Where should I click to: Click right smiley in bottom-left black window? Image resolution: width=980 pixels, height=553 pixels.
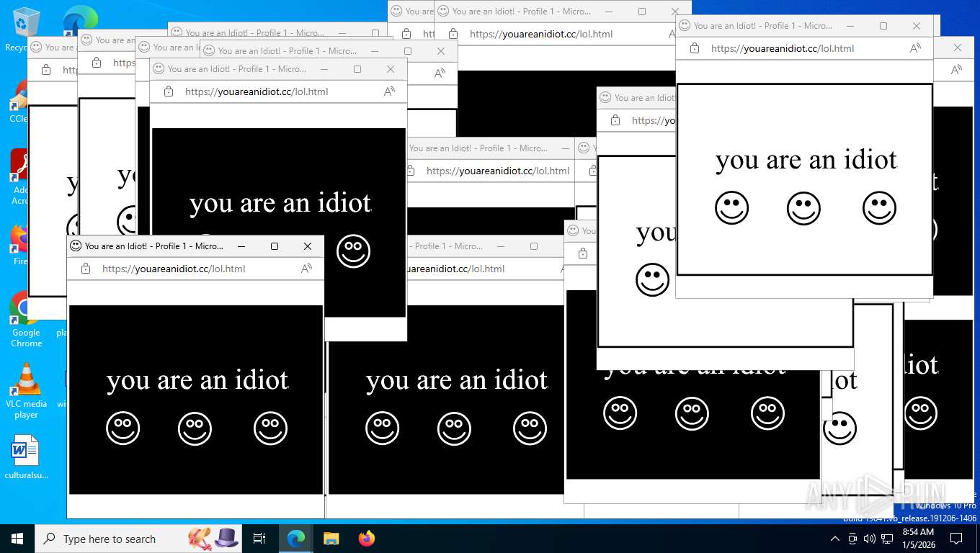coord(270,428)
